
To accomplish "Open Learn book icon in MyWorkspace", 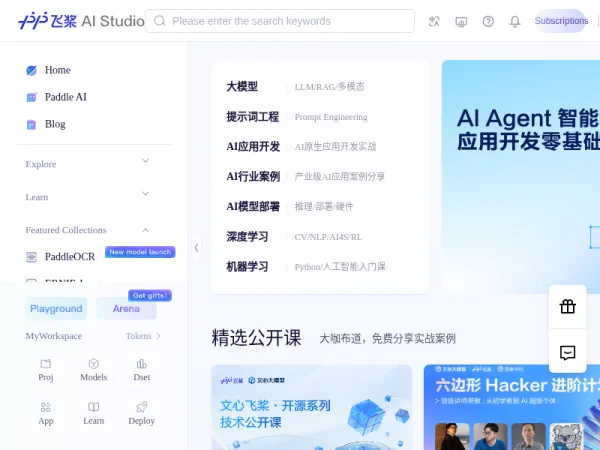I will pos(94,407).
